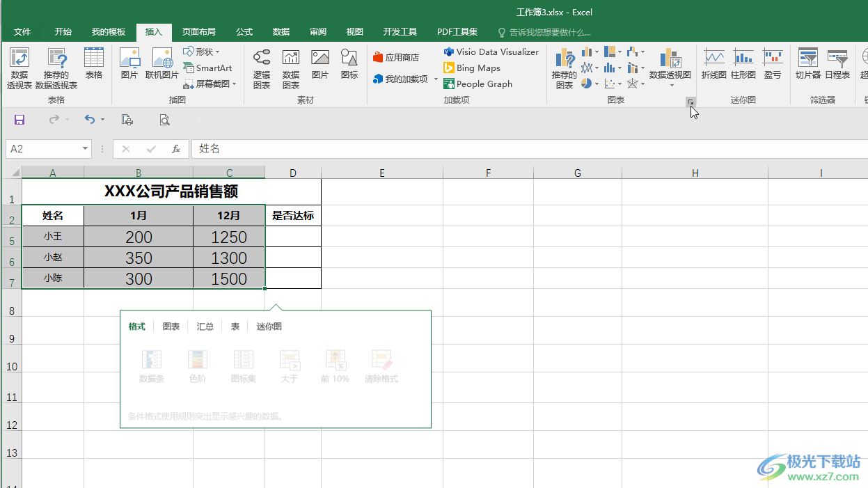This screenshot has height=488, width=868.
Task: Switch to the Developer (开发工具) tab
Action: pos(400,32)
